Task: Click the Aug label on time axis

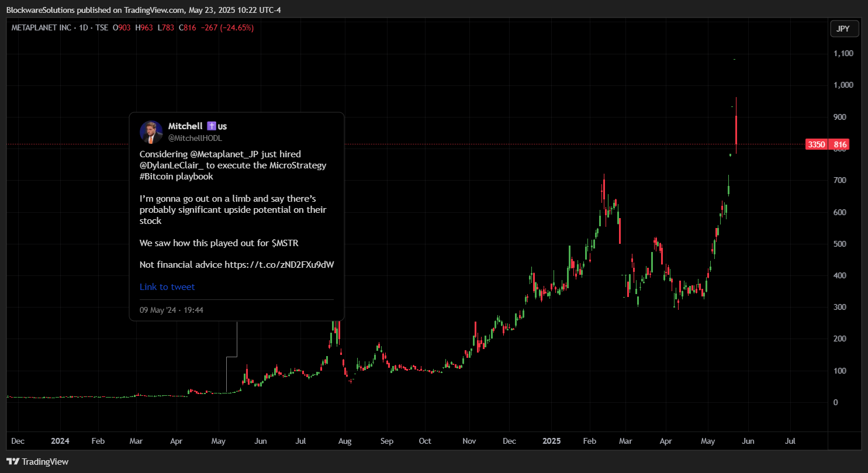Action: [345, 441]
